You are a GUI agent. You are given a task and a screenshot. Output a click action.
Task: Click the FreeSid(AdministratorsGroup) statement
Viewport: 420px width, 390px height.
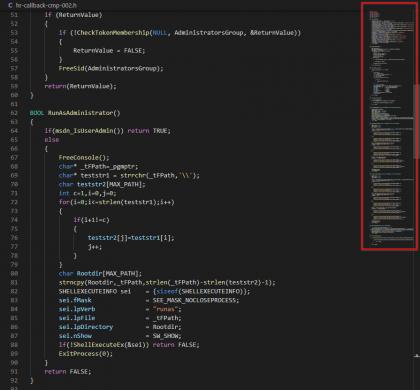tap(111, 68)
